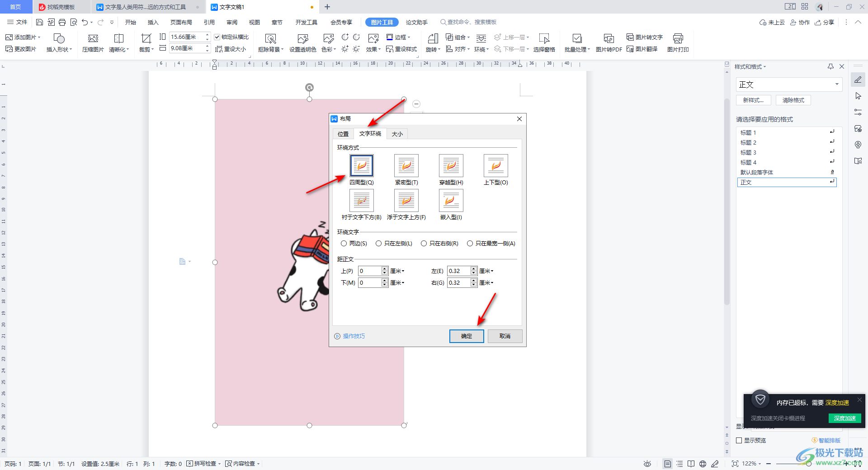Image resolution: width=868 pixels, height=470 pixels.
Task: Select the 只在左侧(L) radio button
Action: click(379, 244)
